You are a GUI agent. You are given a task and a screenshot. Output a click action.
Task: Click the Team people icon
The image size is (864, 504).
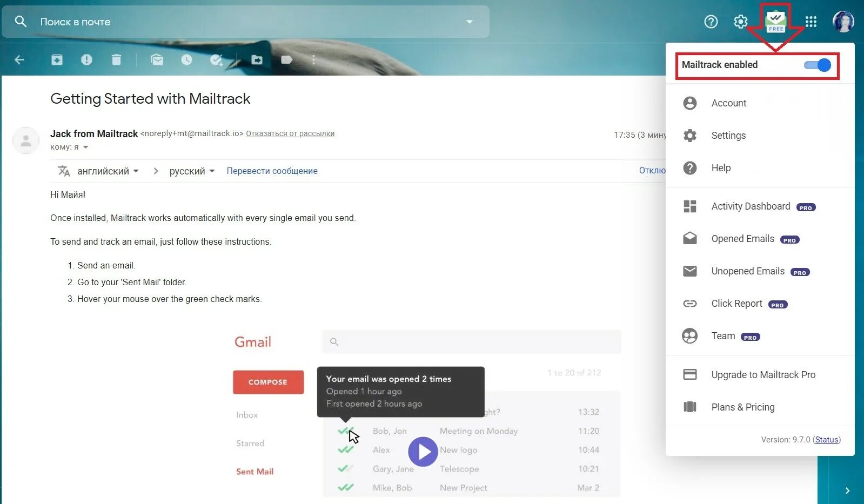click(690, 336)
